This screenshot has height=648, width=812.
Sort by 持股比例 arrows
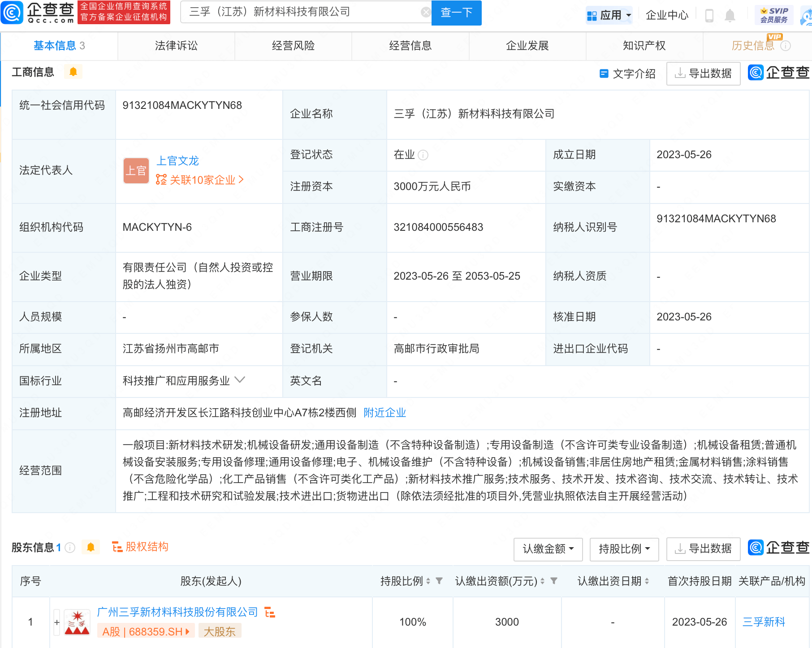[428, 581]
